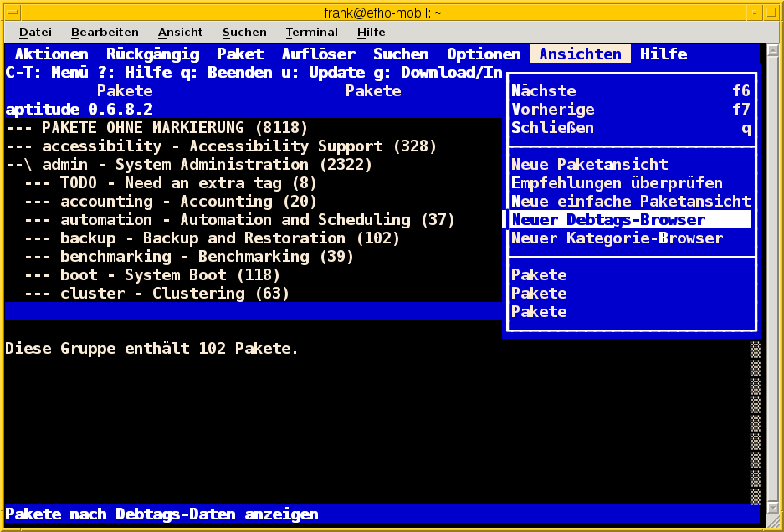Open the Terminal menu of the window
Screen dimensions: 784x532
311,32
